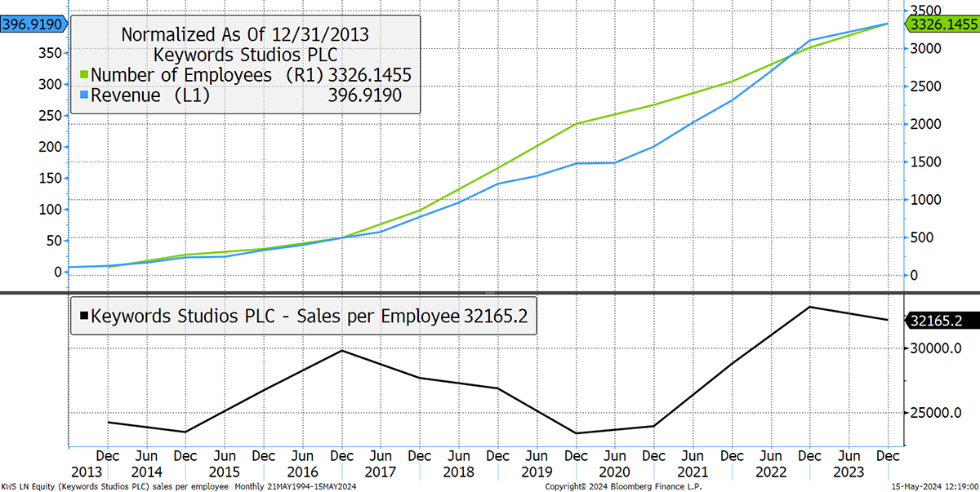Click the 'Normalized As Of 12/31/2013' legend title
Viewport: 980px width, 492px height.
(x=245, y=35)
